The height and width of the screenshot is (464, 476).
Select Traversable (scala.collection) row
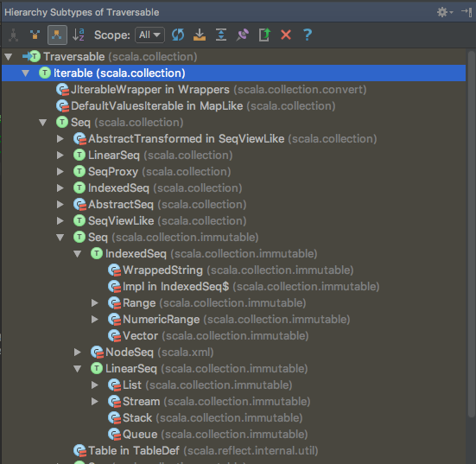(x=233, y=57)
